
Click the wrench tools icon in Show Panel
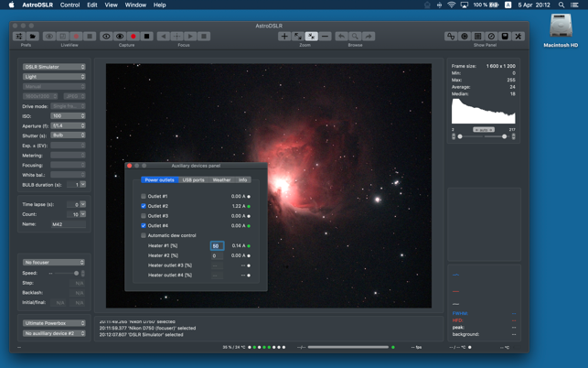[x=518, y=37]
